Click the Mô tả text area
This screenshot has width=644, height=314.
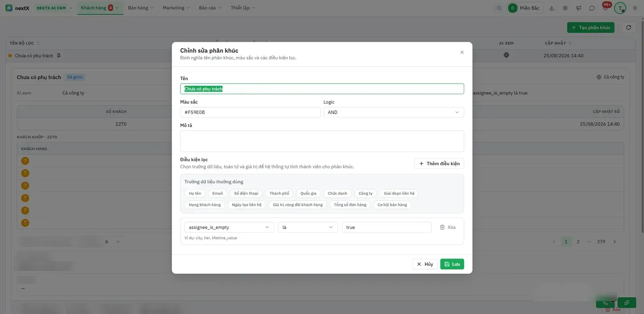(322, 141)
